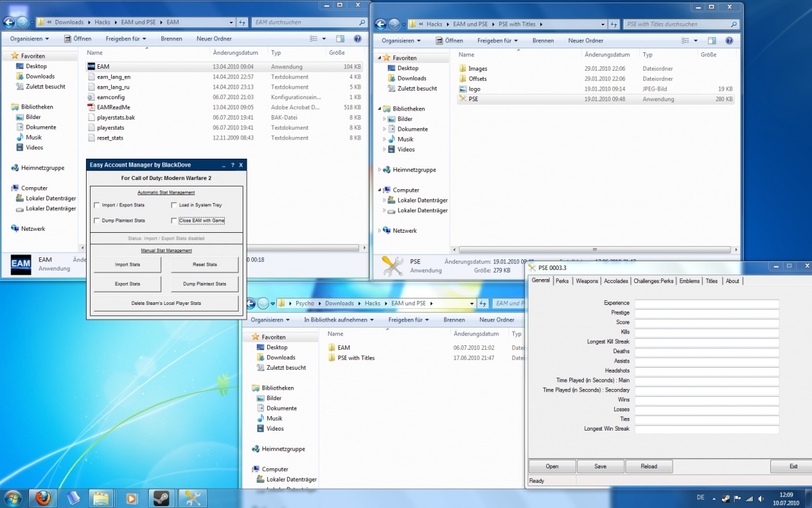Open the Explorer folder taskbar icon
The height and width of the screenshot is (508, 812).
click(101, 497)
